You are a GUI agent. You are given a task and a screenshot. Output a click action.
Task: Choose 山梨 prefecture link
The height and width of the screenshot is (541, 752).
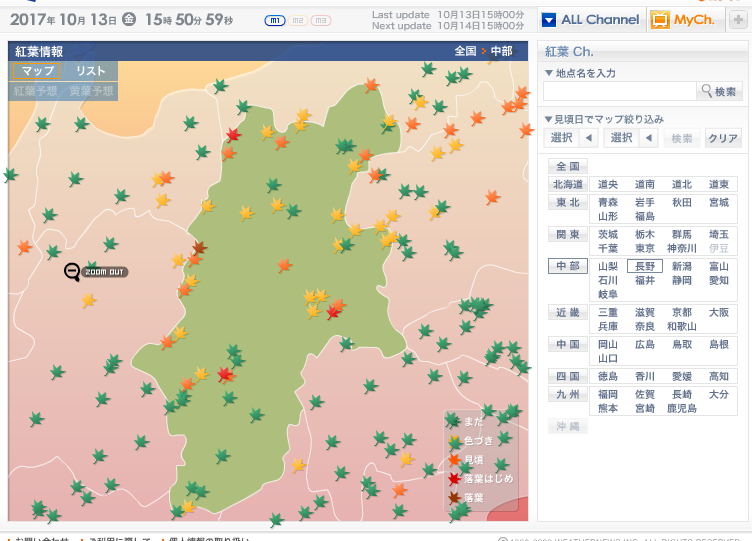point(608,266)
